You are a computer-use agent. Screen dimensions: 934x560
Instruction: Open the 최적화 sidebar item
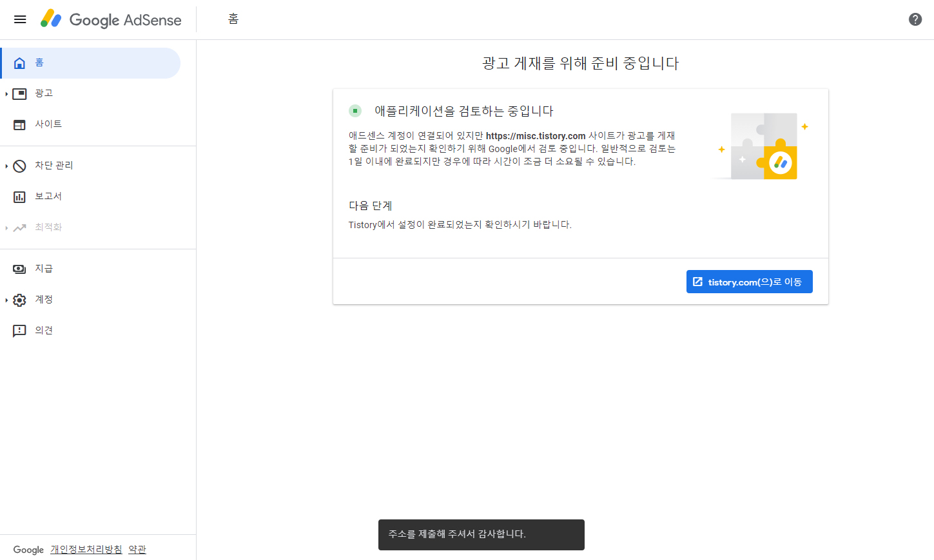click(x=90, y=228)
